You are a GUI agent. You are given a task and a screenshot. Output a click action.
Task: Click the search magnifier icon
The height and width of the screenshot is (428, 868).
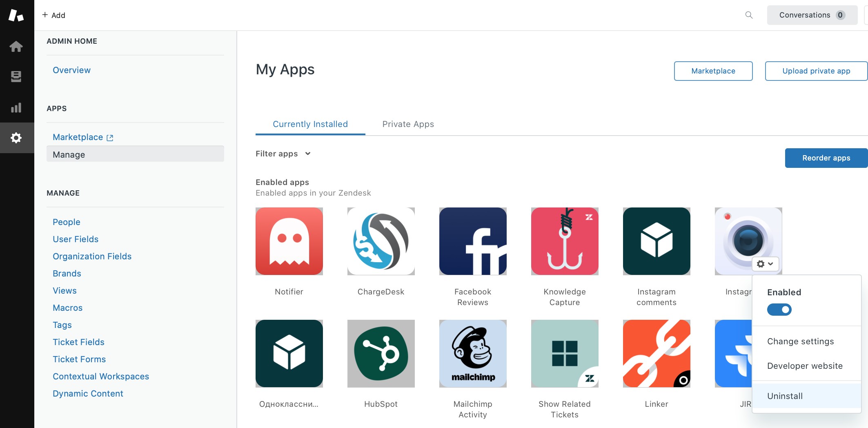[749, 15]
